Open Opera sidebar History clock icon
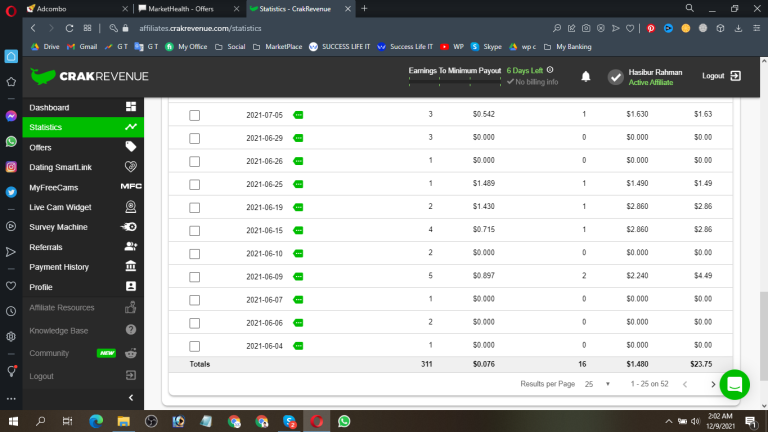 click(11, 312)
